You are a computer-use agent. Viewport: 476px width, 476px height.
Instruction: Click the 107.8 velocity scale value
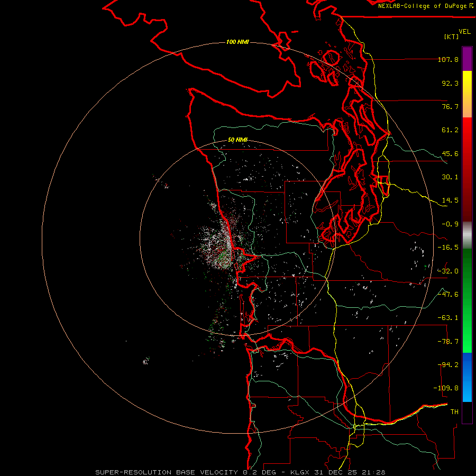[448, 59]
